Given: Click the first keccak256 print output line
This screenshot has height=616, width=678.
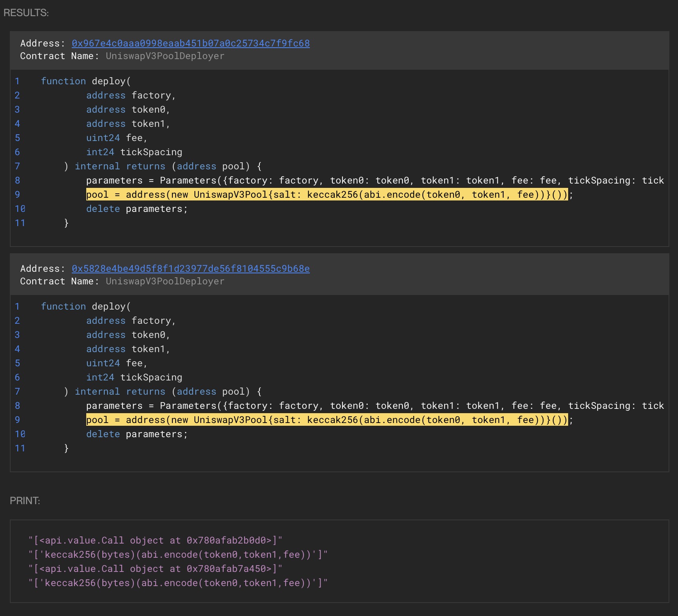Looking at the screenshot, I should (x=178, y=555).
